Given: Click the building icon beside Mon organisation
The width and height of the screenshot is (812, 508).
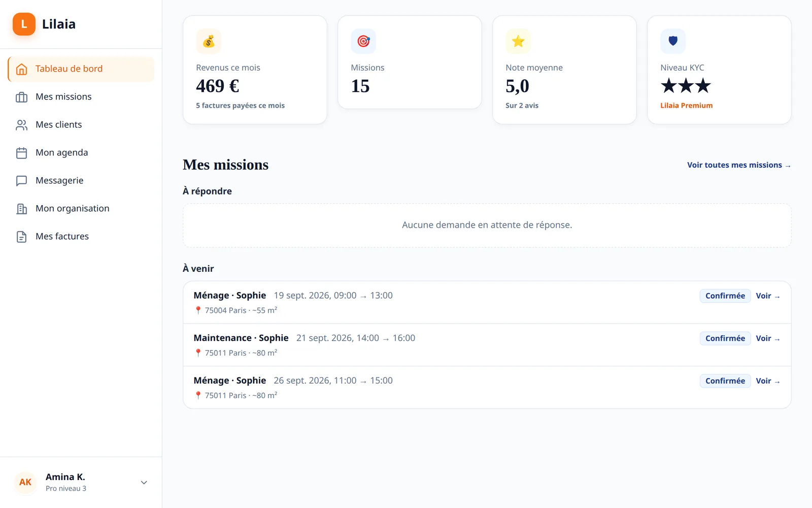Looking at the screenshot, I should 21,209.
